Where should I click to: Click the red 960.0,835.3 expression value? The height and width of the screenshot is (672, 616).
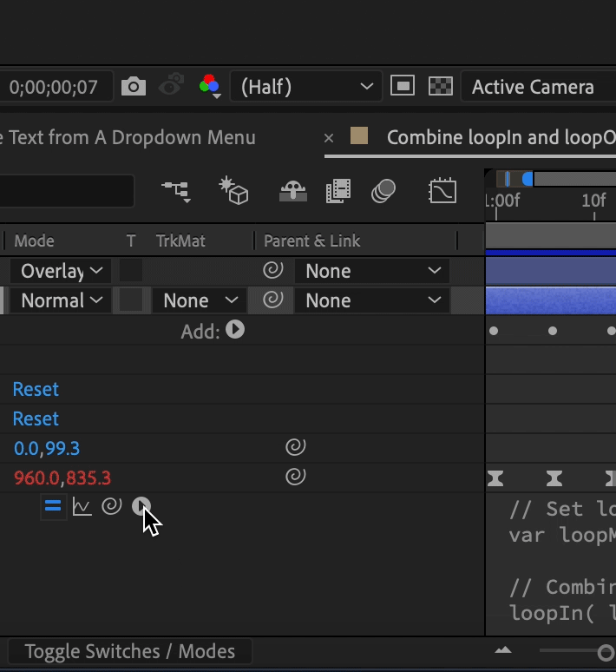[x=62, y=478]
